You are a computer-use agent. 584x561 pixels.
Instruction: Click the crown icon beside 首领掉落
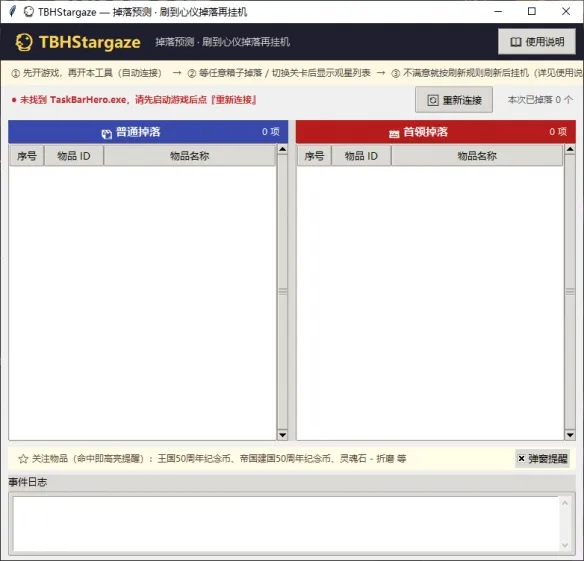tap(394, 134)
